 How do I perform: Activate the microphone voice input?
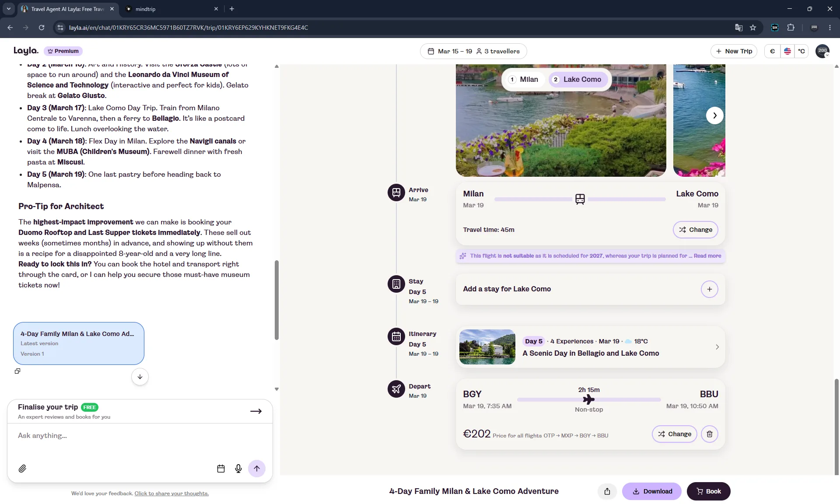pos(238,469)
